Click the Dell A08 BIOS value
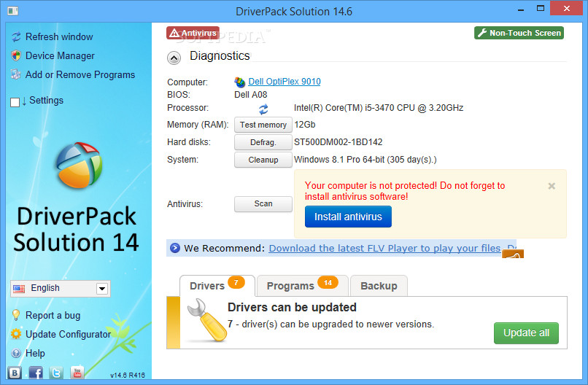The height and width of the screenshot is (385, 588). click(251, 95)
